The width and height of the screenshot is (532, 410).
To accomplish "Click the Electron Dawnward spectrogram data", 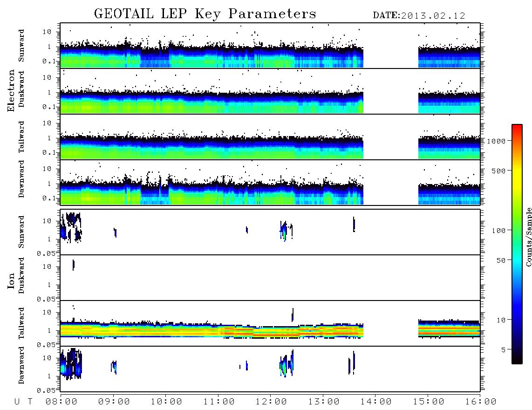I will point(211,193).
